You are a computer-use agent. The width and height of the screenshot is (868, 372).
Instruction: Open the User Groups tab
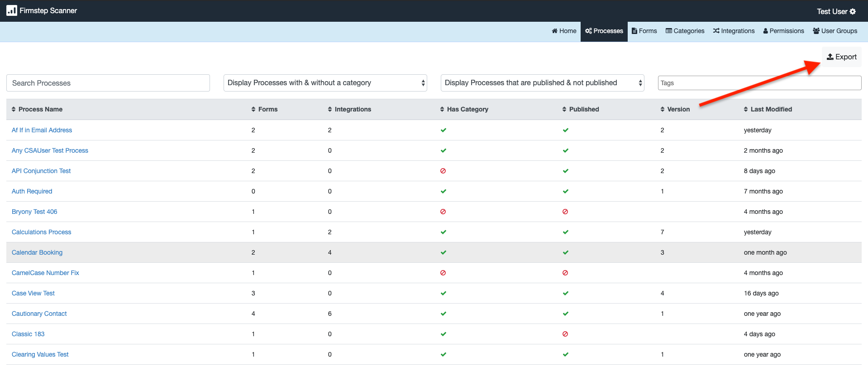(835, 31)
